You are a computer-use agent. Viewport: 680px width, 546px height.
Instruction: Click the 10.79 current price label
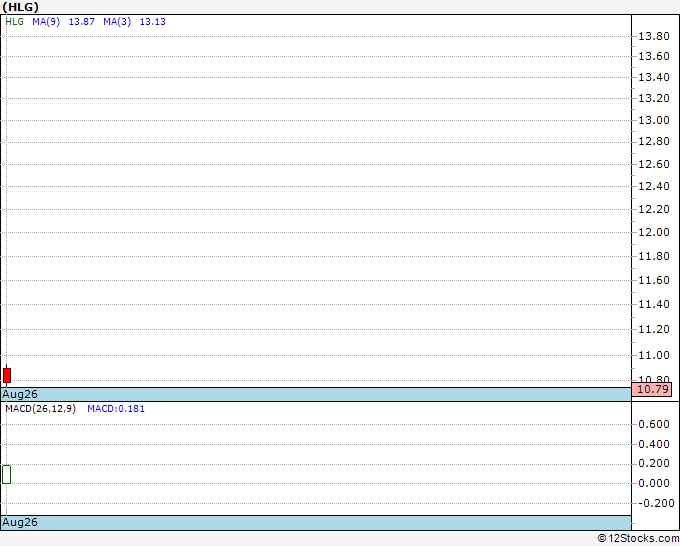(652, 389)
